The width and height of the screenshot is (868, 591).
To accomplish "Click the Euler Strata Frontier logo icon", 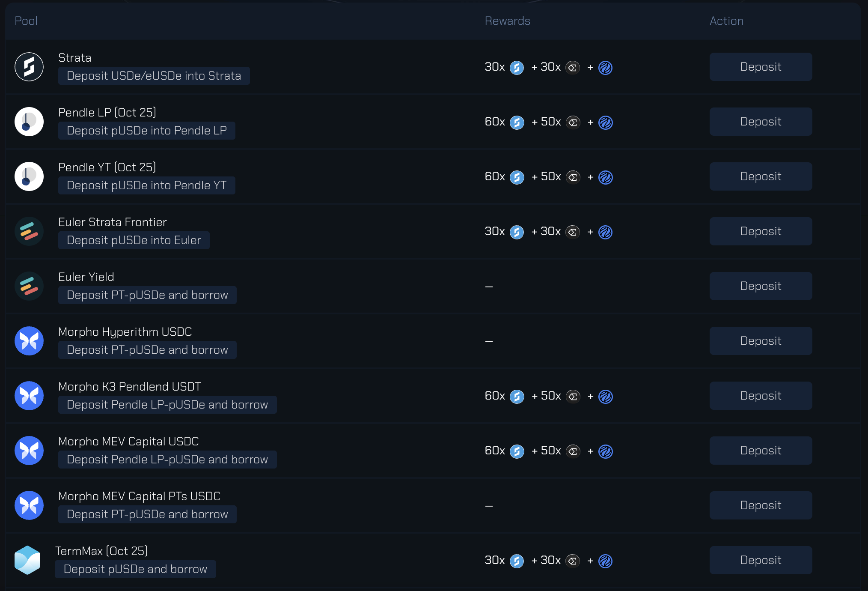I will 29,231.
